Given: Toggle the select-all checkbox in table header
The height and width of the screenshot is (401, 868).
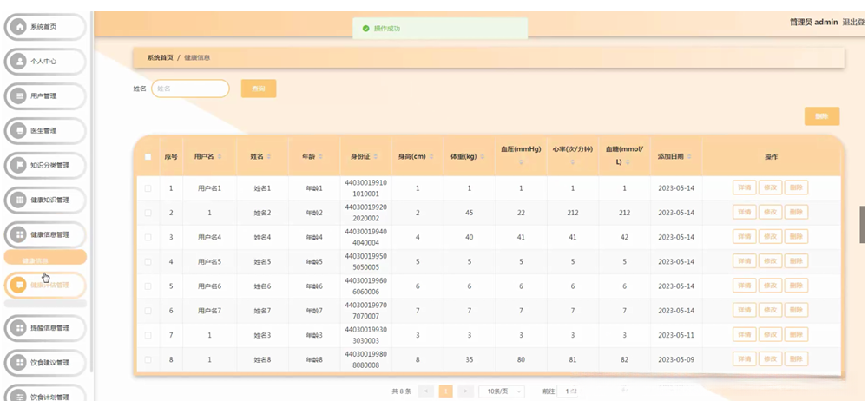Looking at the screenshot, I should tap(148, 157).
